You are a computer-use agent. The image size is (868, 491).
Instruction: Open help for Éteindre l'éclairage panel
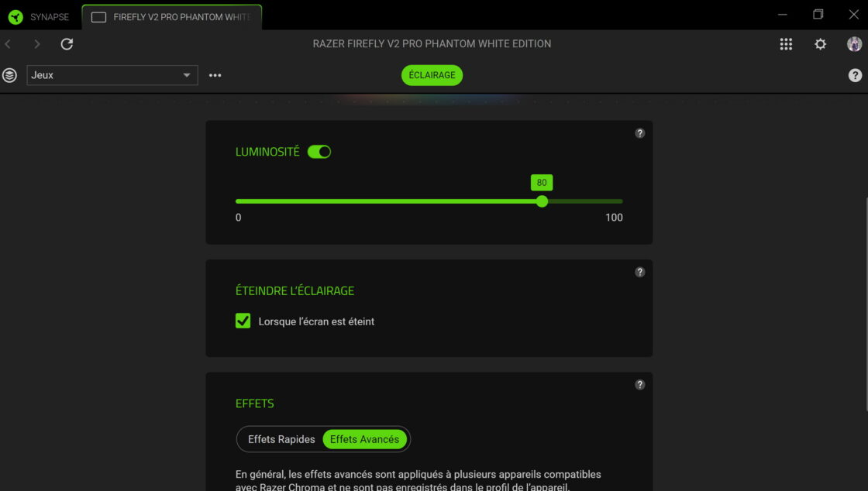click(x=639, y=272)
